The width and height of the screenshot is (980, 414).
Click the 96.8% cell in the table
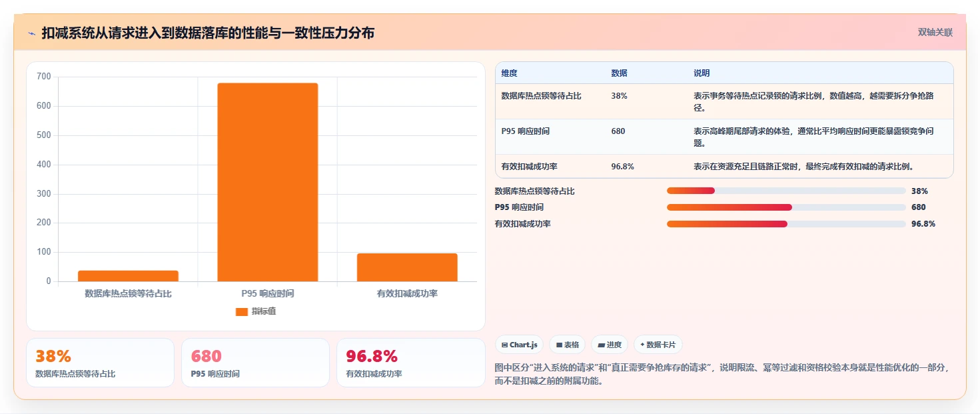622,167
